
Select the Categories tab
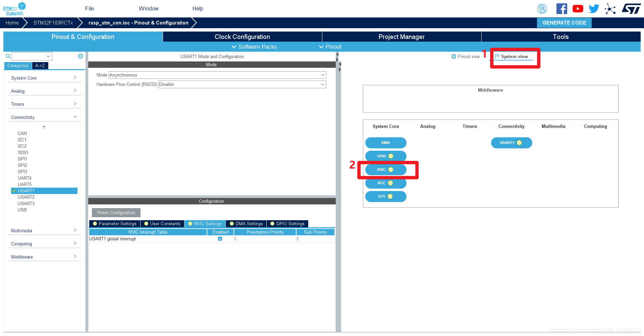[18, 65]
